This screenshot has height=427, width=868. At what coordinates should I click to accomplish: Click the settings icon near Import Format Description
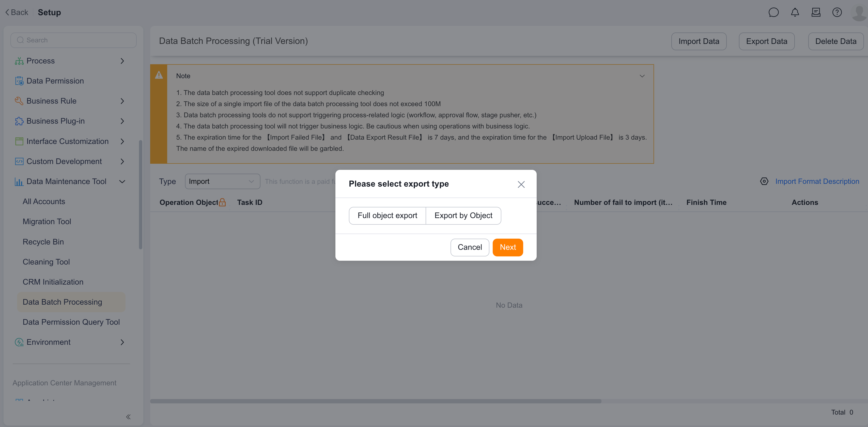(x=764, y=182)
